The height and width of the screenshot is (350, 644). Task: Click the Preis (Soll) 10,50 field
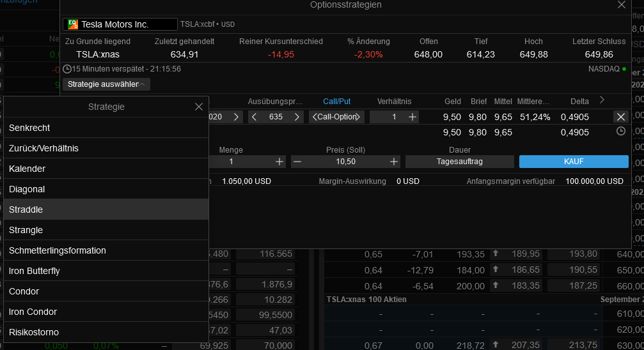[345, 162]
